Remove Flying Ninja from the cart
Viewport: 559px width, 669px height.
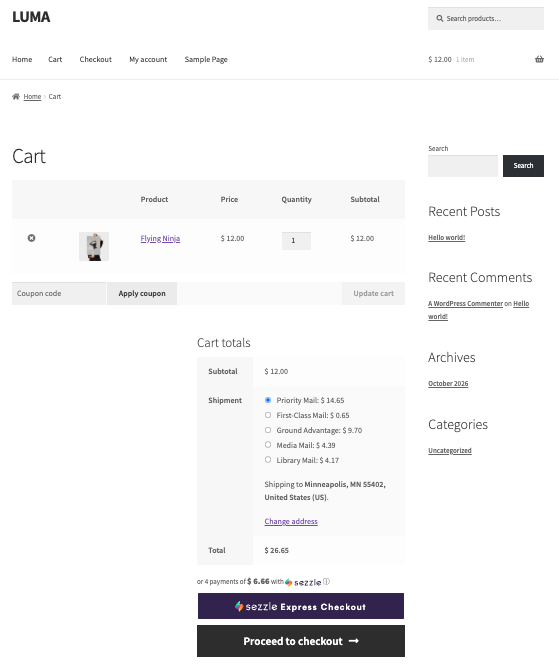[x=32, y=238]
